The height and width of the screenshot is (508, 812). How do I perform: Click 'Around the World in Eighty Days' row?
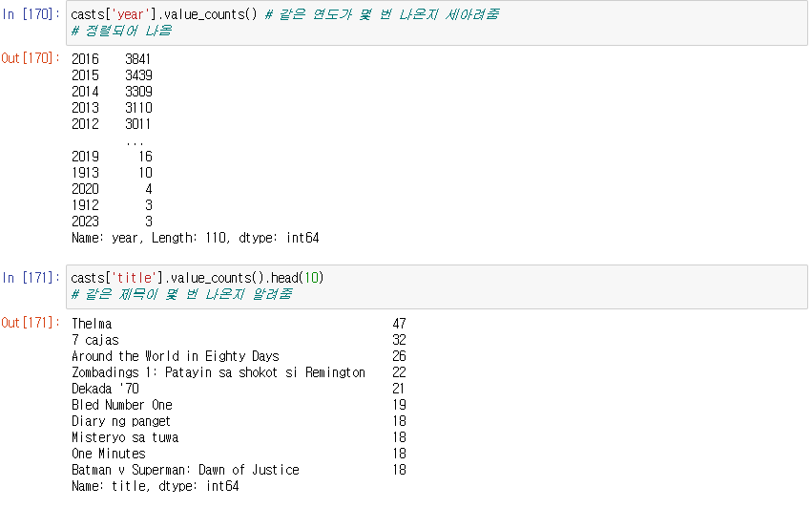coord(239,356)
